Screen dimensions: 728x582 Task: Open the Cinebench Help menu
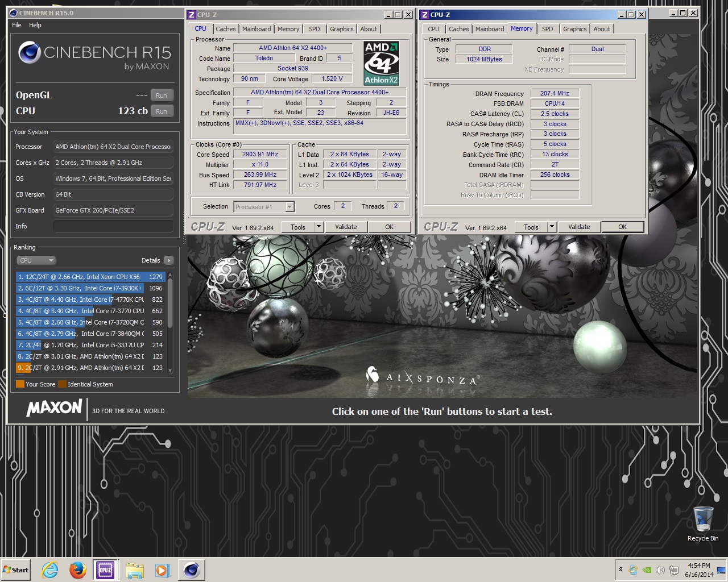(35, 25)
